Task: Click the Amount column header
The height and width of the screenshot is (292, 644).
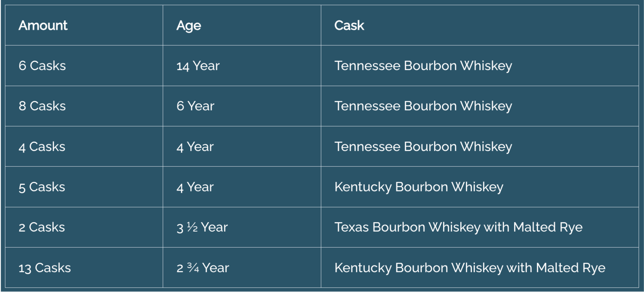Action: click(43, 25)
